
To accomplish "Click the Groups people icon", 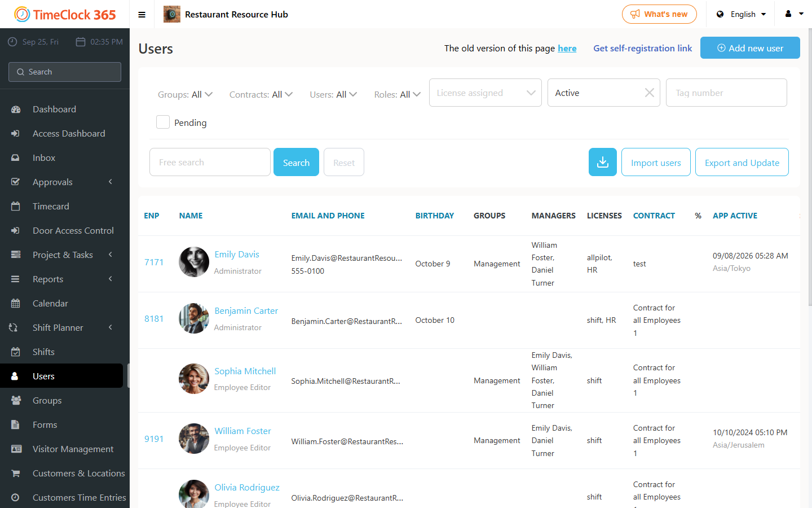I will (x=16, y=400).
